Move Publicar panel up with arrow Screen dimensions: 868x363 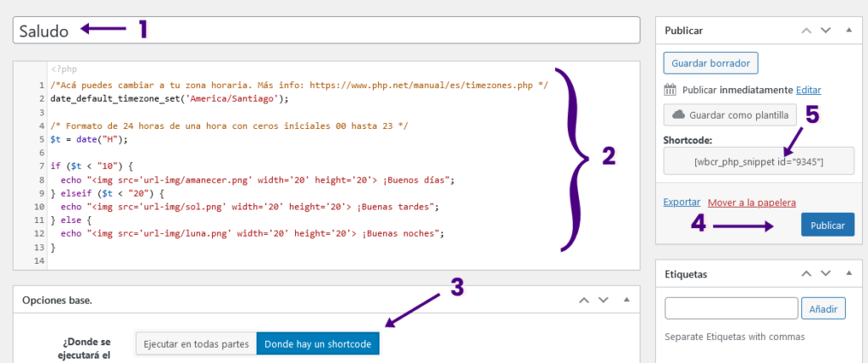[x=806, y=31]
